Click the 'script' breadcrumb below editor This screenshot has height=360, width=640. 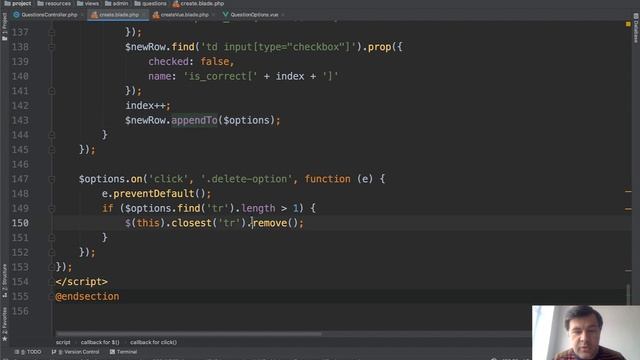(x=63, y=342)
